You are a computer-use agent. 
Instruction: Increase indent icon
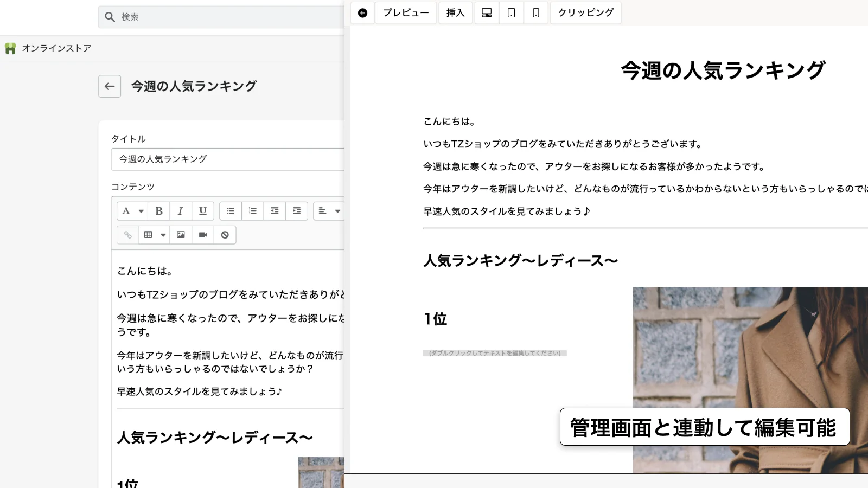[x=297, y=211]
